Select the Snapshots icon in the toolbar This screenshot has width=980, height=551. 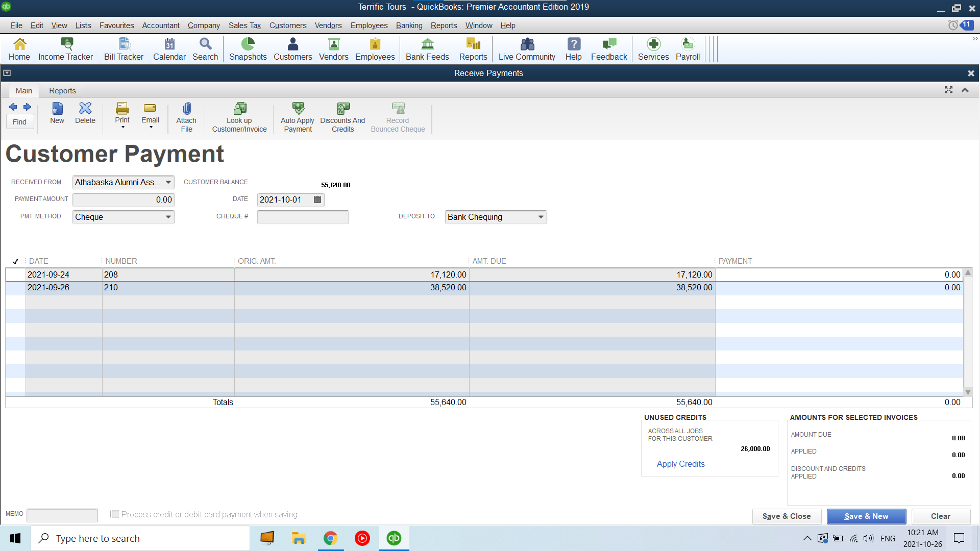coord(248,48)
